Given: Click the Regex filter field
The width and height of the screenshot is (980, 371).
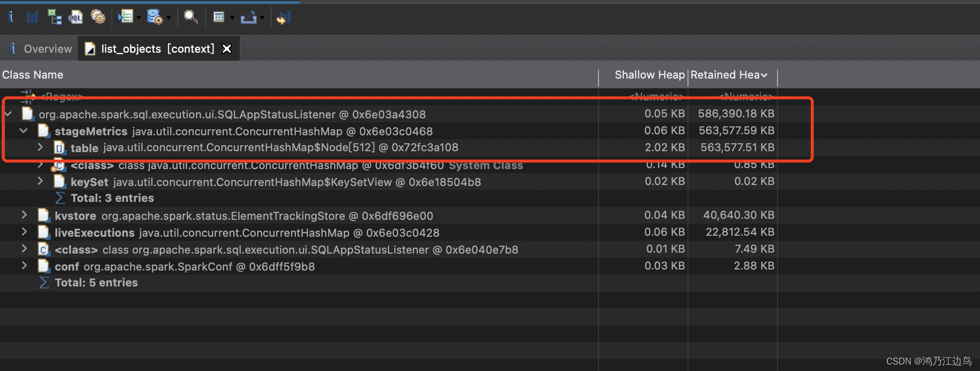Looking at the screenshot, I should click(x=62, y=95).
